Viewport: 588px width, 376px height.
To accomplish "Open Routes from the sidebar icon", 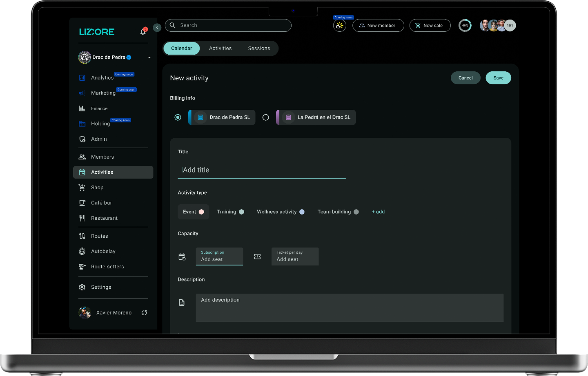I will point(82,236).
